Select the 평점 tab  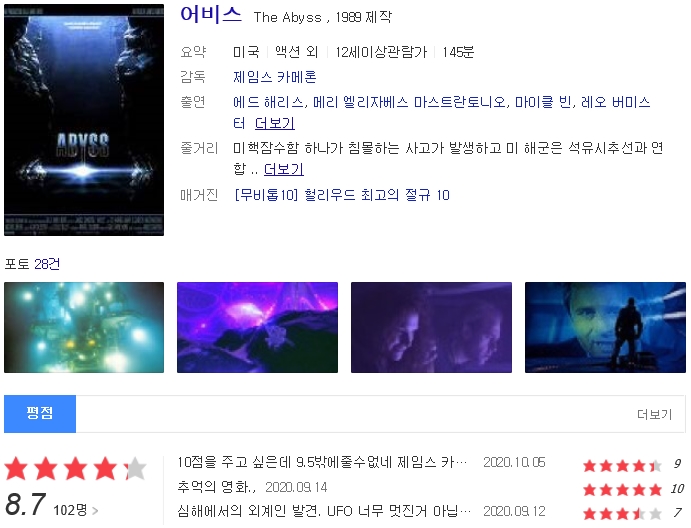click(40, 413)
